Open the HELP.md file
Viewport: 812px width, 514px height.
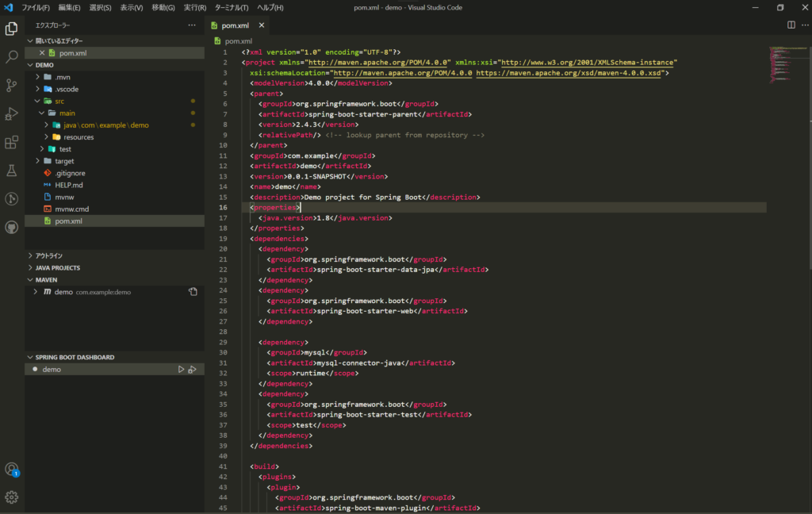coord(114,185)
